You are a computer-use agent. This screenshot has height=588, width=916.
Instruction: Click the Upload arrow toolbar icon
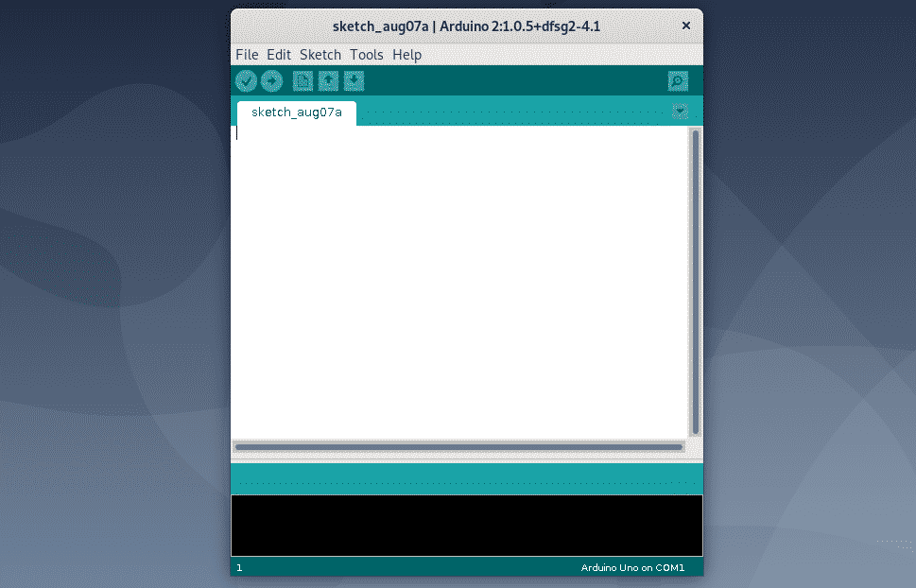[x=271, y=80]
